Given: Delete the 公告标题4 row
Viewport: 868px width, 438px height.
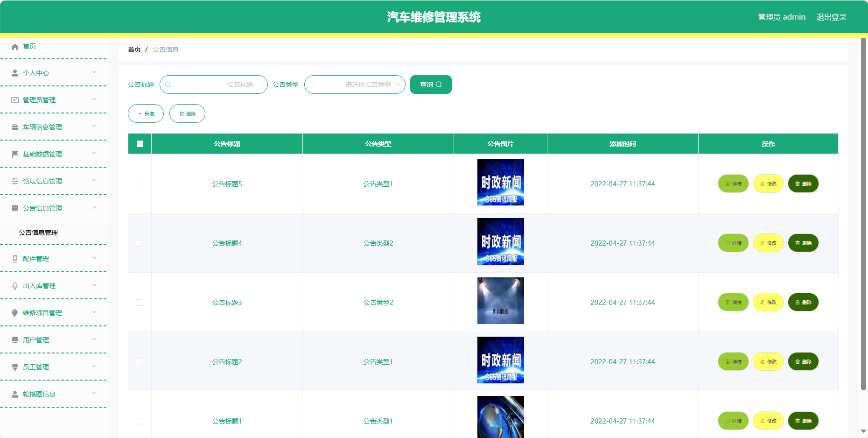Looking at the screenshot, I should pyautogui.click(x=803, y=243).
